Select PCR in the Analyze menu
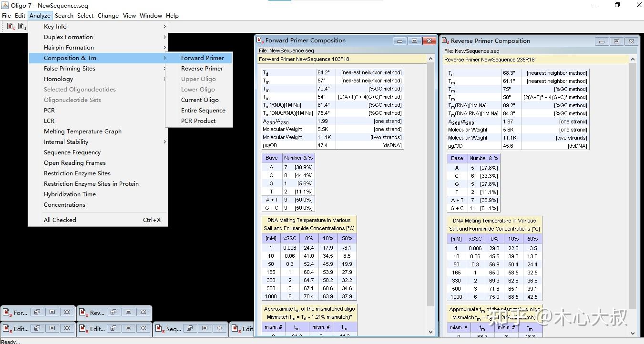The image size is (644, 344). tap(98, 111)
